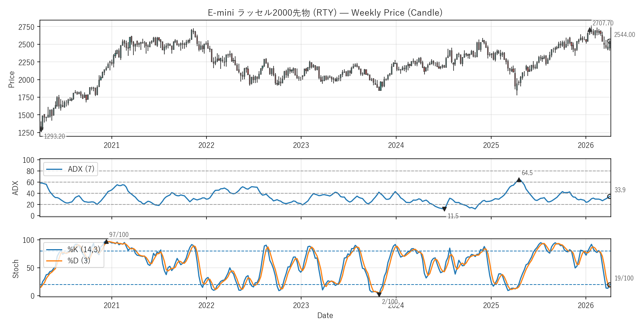Click the Stoch y-axis label

tap(16, 269)
